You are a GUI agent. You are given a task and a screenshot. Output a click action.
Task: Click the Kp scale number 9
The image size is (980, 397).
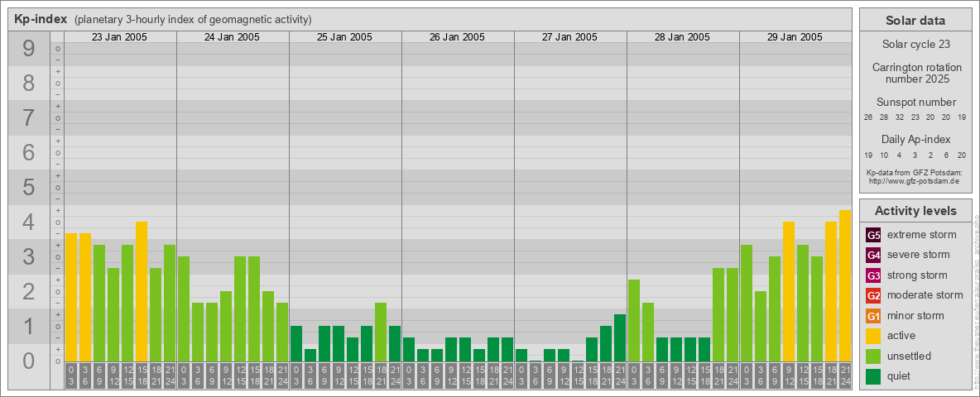(x=28, y=49)
